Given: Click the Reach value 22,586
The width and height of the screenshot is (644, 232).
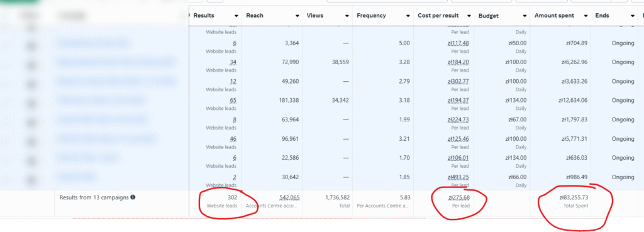Looking at the screenshot, I should (x=290, y=158).
